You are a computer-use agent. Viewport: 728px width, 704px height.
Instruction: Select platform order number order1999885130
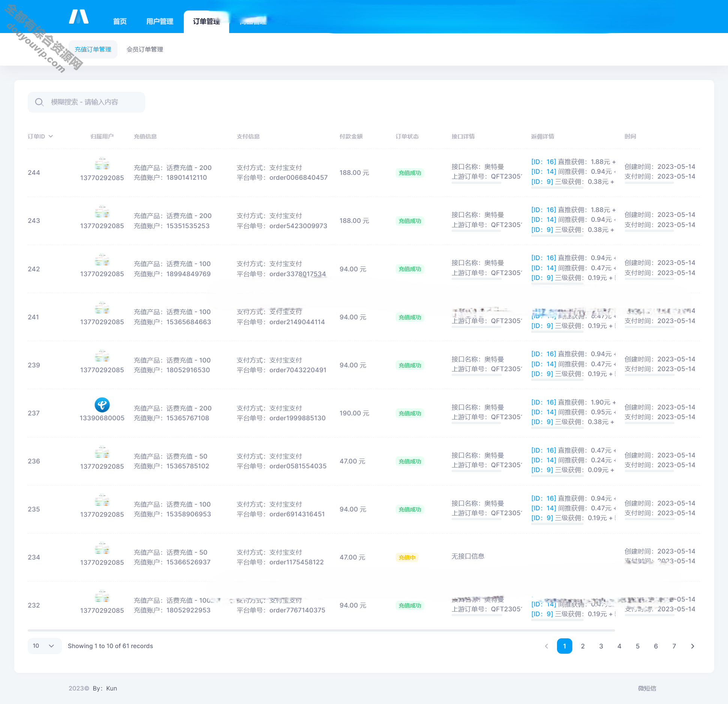297,418
